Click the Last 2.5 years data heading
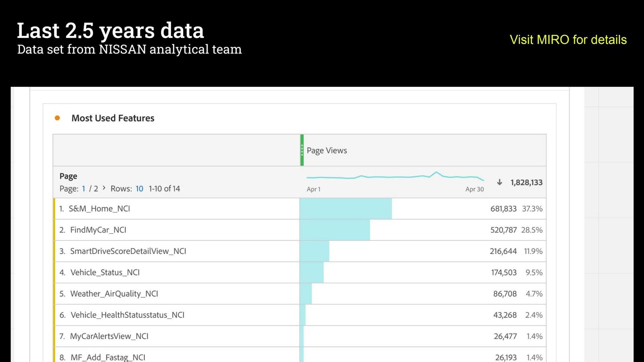Viewport: 644px width, 362px height. (x=110, y=31)
